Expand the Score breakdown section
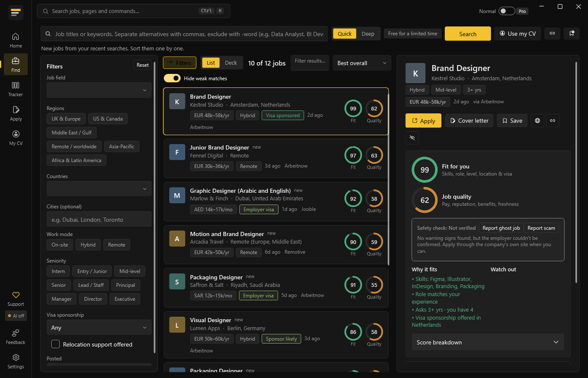This screenshot has width=588, height=378. click(488, 342)
